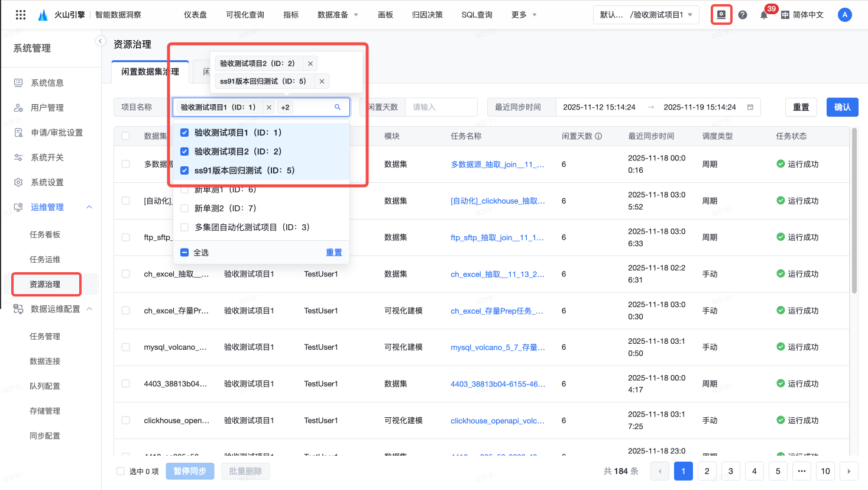Check the 新单测2 (ID: 7) option
This screenshot has width=868, height=490.
click(184, 208)
